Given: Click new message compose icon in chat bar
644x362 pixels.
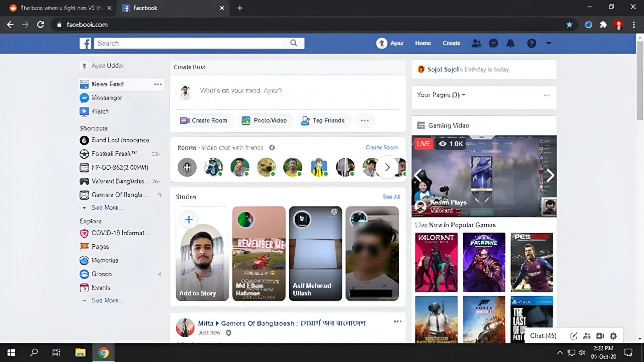Looking at the screenshot, I should (574, 336).
